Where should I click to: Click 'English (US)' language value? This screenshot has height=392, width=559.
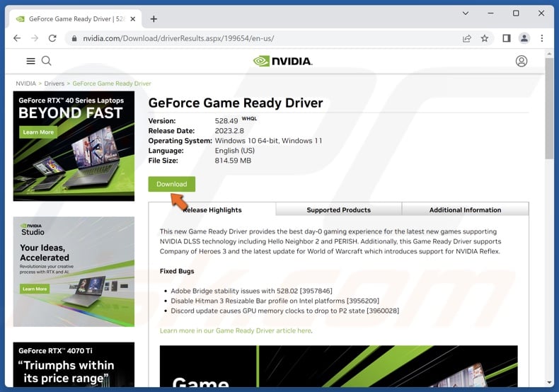pyautogui.click(x=235, y=151)
